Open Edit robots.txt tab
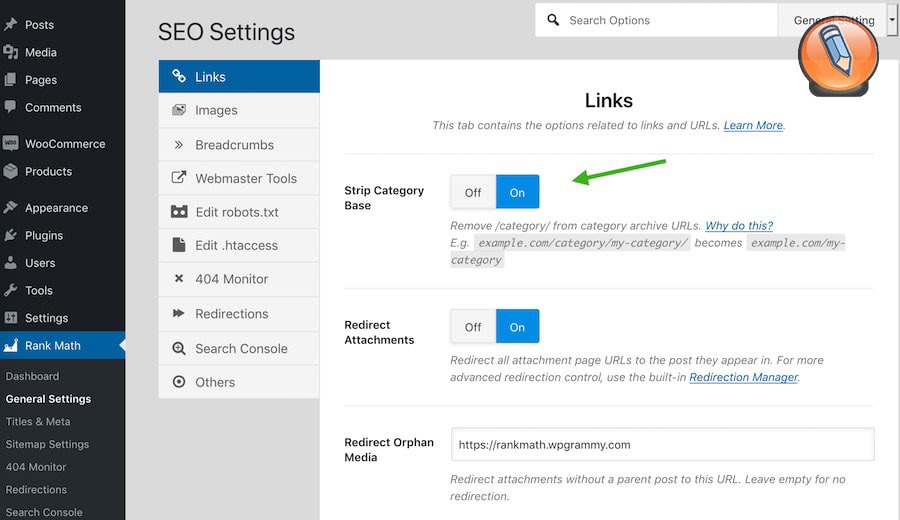The height and width of the screenshot is (520, 900). (239, 212)
